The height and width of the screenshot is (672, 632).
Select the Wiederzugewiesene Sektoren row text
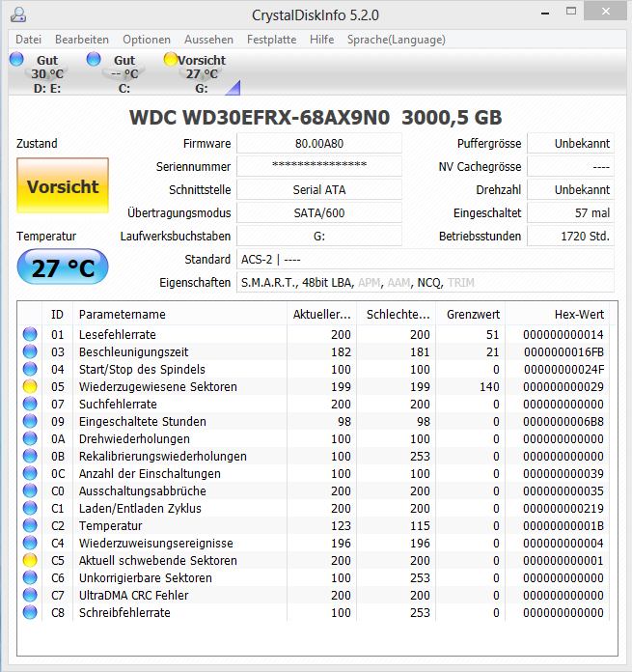click(x=157, y=386)
